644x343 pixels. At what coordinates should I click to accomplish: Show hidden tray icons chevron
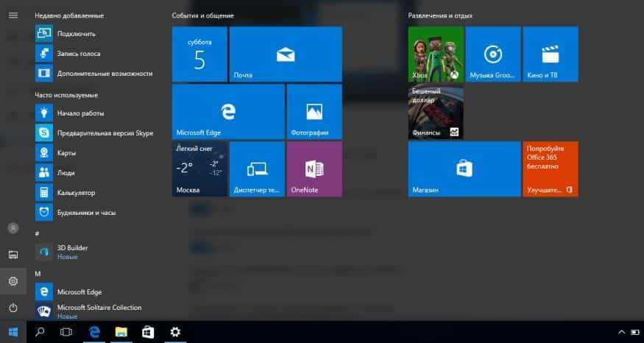[x=621, y=332]
